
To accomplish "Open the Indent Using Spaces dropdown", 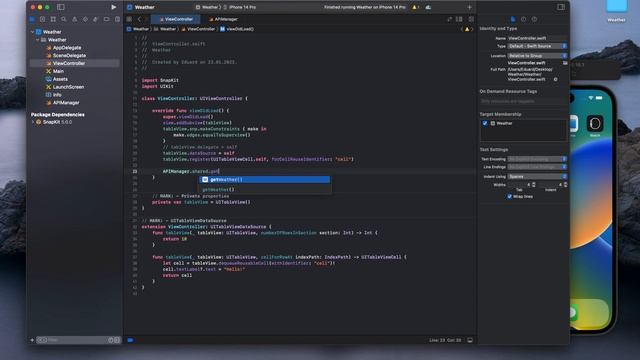I will [x=537, y=177].
